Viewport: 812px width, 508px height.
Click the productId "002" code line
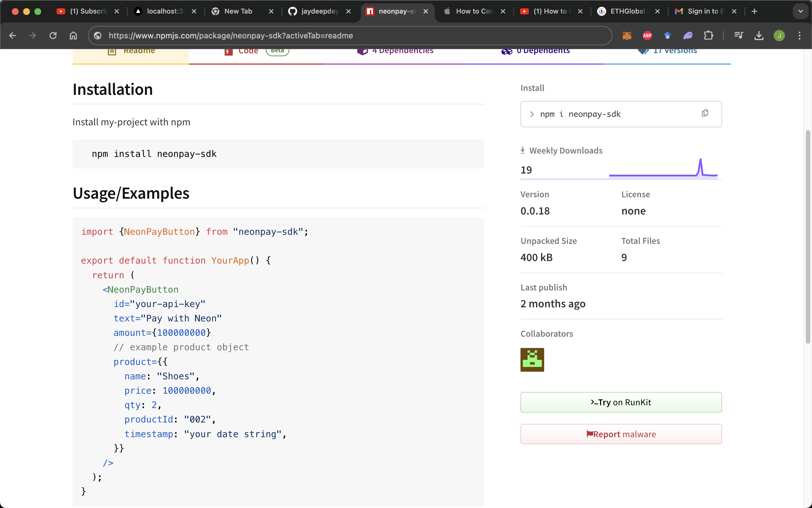click(170, 420)
